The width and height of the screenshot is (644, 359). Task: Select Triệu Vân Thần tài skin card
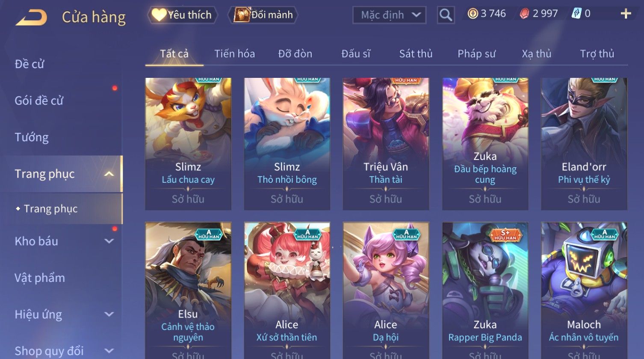pos(386,144)
